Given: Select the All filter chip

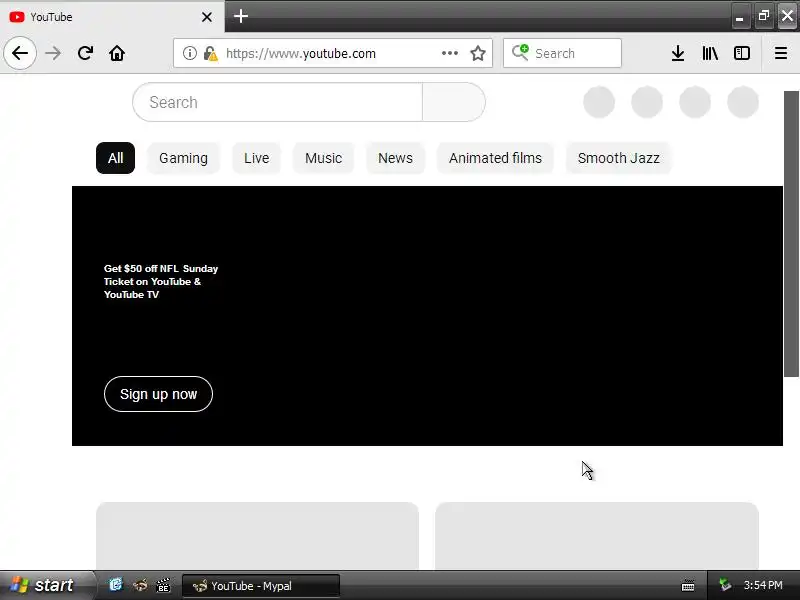Looking at the screenshot, I should tap(115, 158).
